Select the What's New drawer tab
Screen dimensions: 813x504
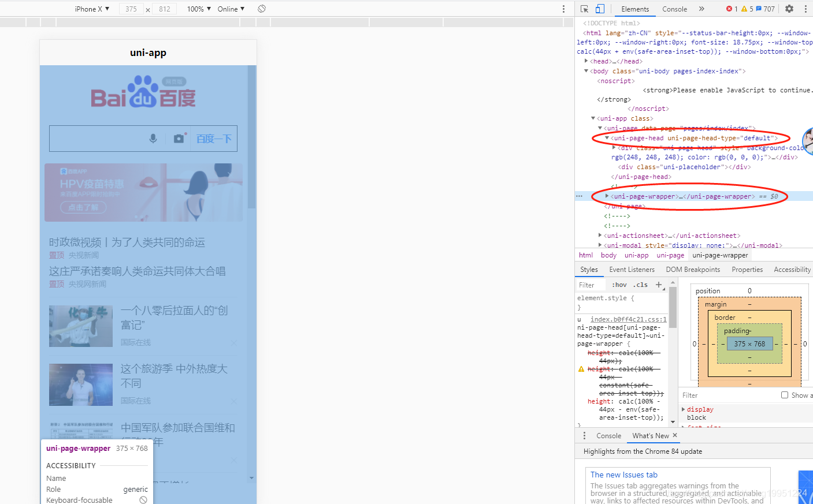tap(651, 436)
